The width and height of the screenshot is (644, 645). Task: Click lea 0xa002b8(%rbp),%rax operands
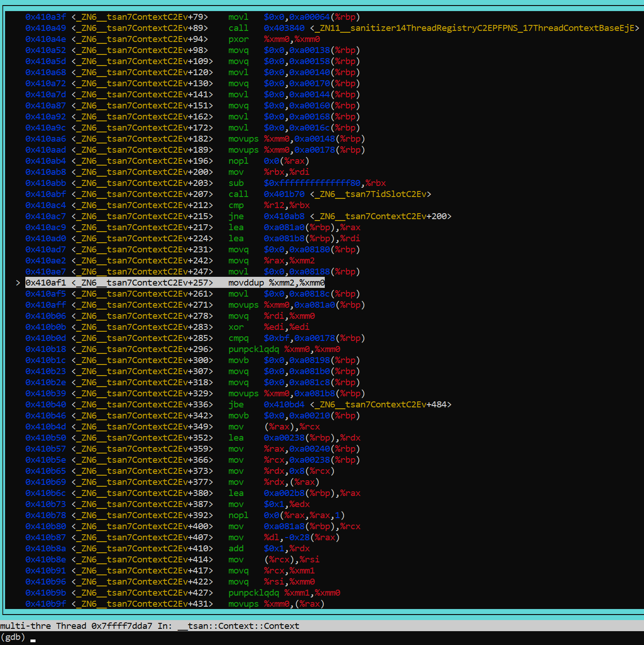[312, 493]
